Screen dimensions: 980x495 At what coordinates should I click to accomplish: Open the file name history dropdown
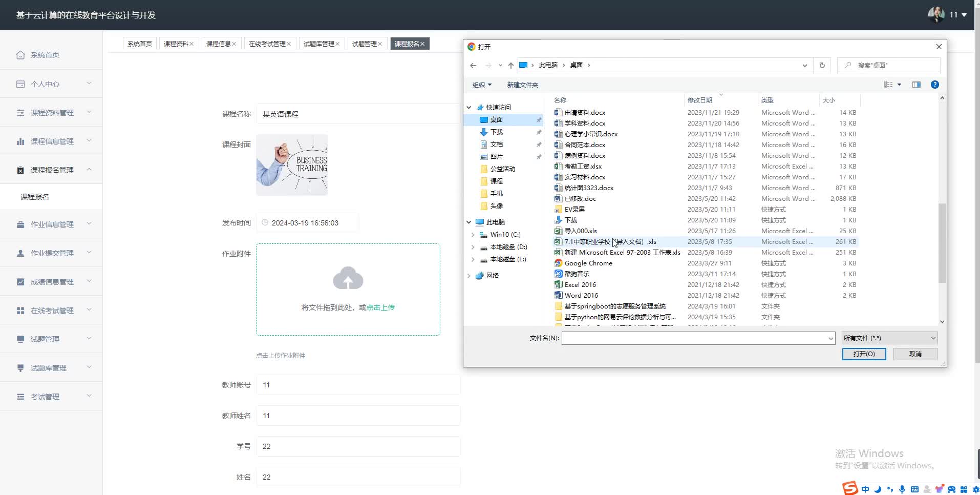[830, 338]
